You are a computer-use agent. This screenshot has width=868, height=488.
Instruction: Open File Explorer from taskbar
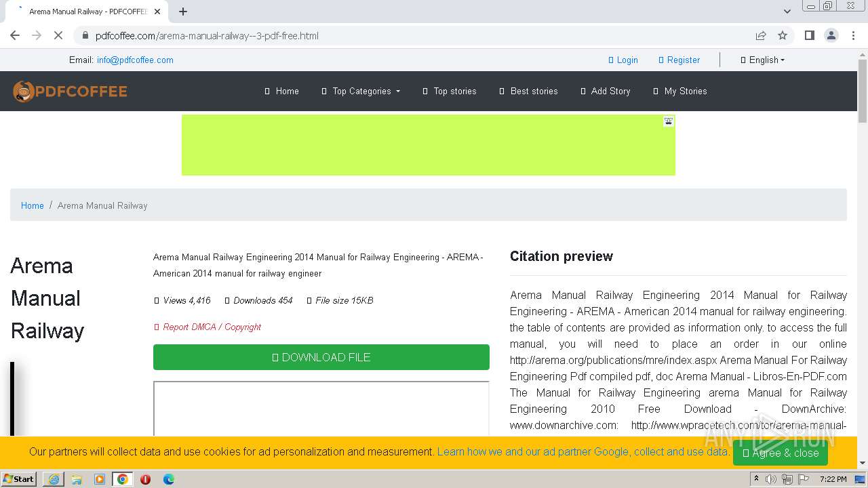click(x=77, y=479)
